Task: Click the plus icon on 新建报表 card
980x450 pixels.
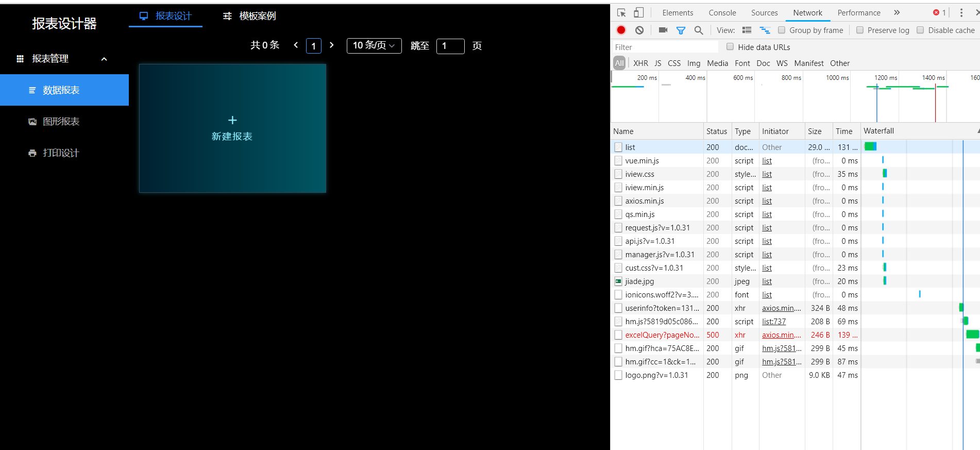Action: click(232, 120)
